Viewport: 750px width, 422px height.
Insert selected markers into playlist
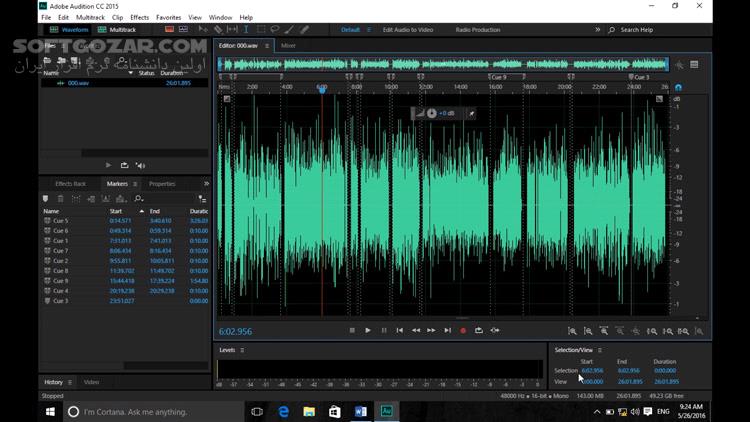tap(91, 199)
